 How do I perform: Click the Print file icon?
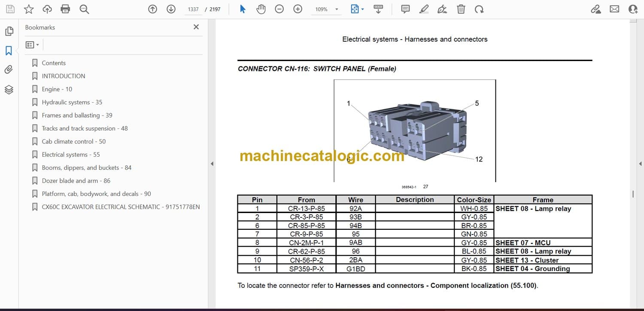65,9
